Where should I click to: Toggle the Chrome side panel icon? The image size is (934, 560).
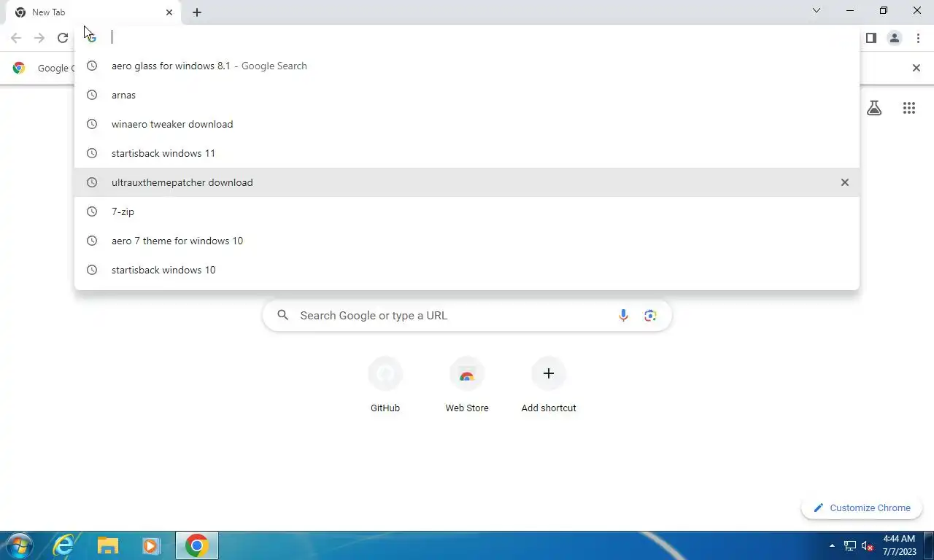(x=871, y=38)
